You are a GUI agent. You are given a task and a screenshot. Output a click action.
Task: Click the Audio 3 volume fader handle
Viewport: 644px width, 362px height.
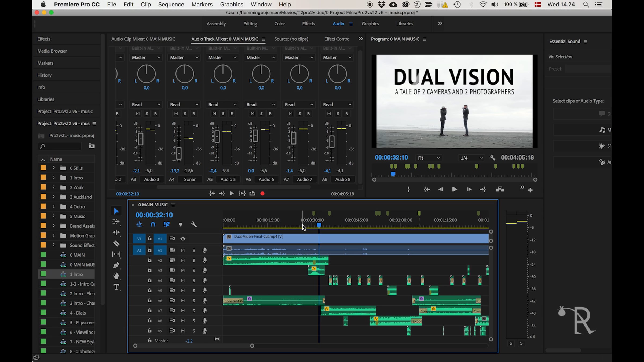pyautogui.click(x=141, y=139)
